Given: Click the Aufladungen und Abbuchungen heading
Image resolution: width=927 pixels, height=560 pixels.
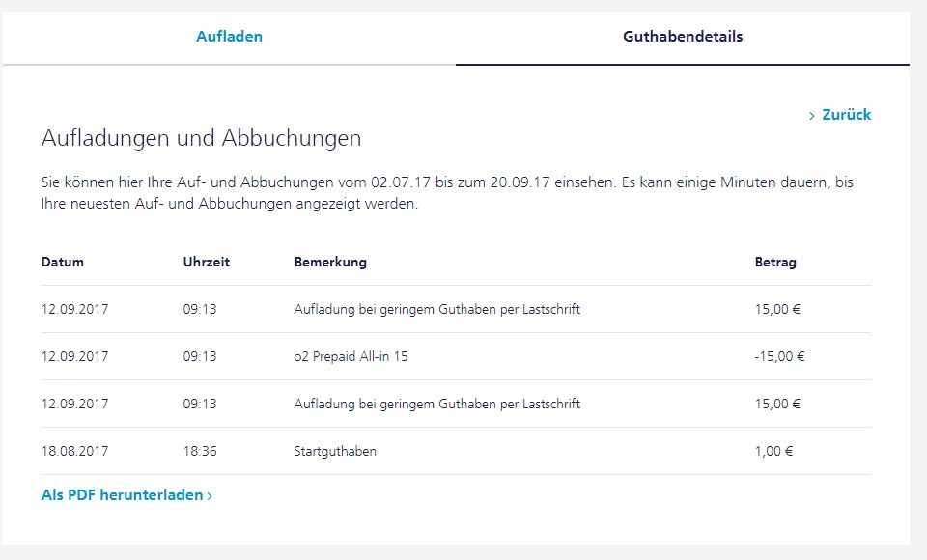Looking at the screenshot, I should click(x=201, y=138).
